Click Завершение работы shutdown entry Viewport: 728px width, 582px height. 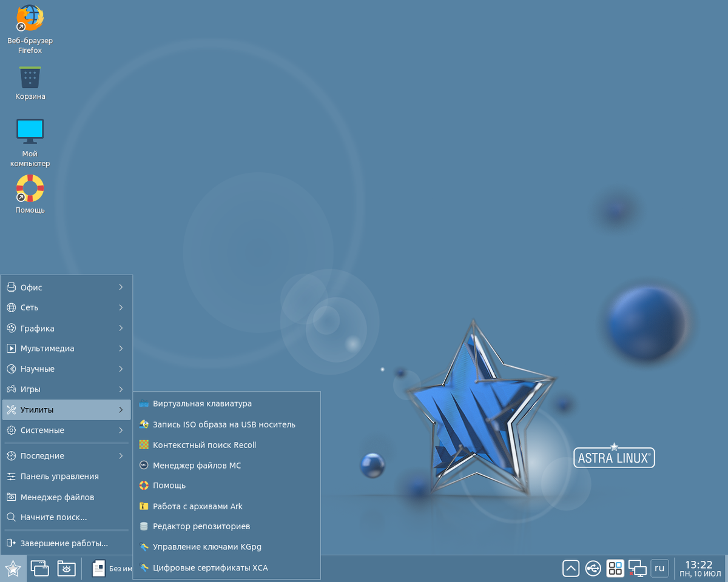pos(67,543)
